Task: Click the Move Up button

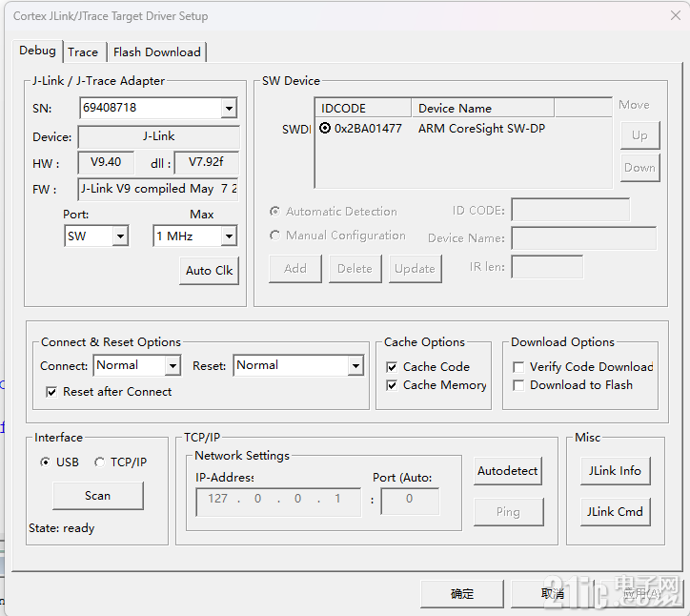Action: pyautogui.click(x=639, y=135)
